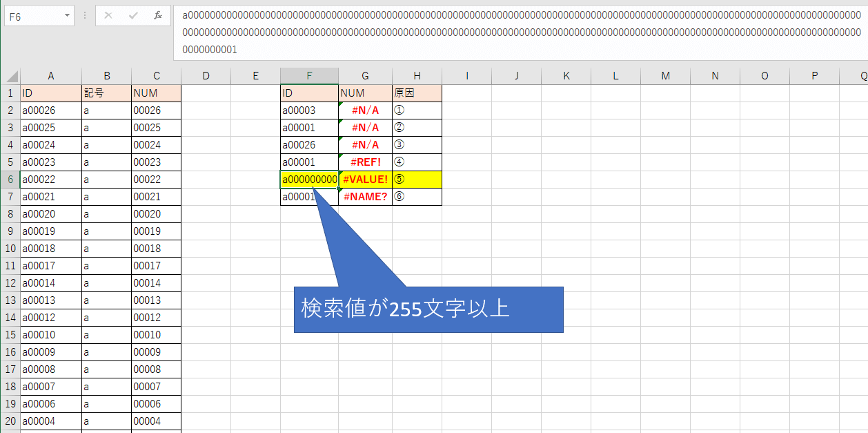Click the green error indicator triangle in cell G2
Image resolution: width=868 pixels, height=433 pixels.
pyautogui.click(x=341, y=106)
